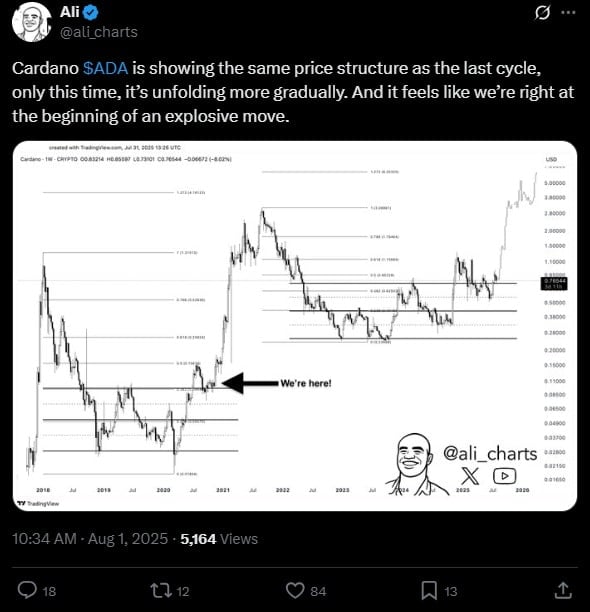Click the TradingView logo on chart
The image size is (590, 612).
click(38, 503)
